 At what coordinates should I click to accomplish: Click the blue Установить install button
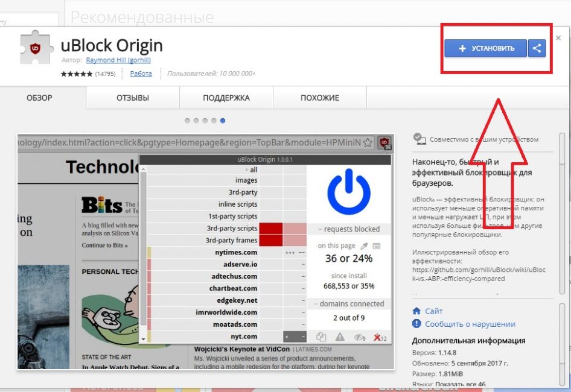[x=485, y=48]
